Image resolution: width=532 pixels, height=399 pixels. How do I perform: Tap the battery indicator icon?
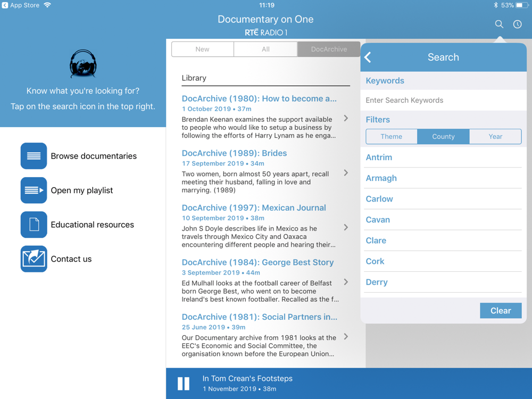click(522, 5)
